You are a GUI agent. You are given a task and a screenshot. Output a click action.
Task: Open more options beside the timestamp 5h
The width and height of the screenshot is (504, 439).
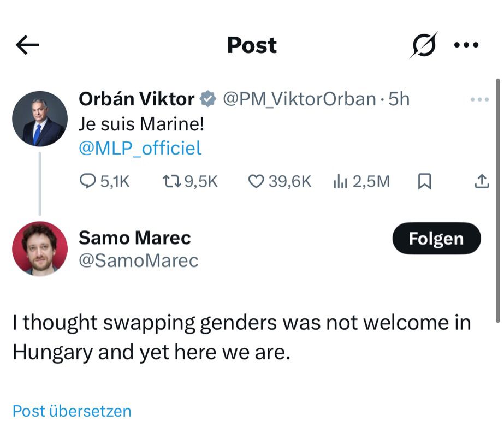[x=480, y=98]
